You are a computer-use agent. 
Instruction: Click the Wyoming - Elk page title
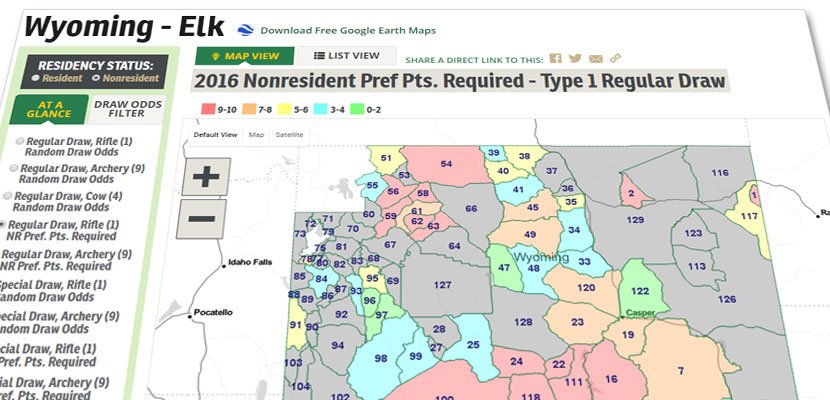click(x=124, y=26)
